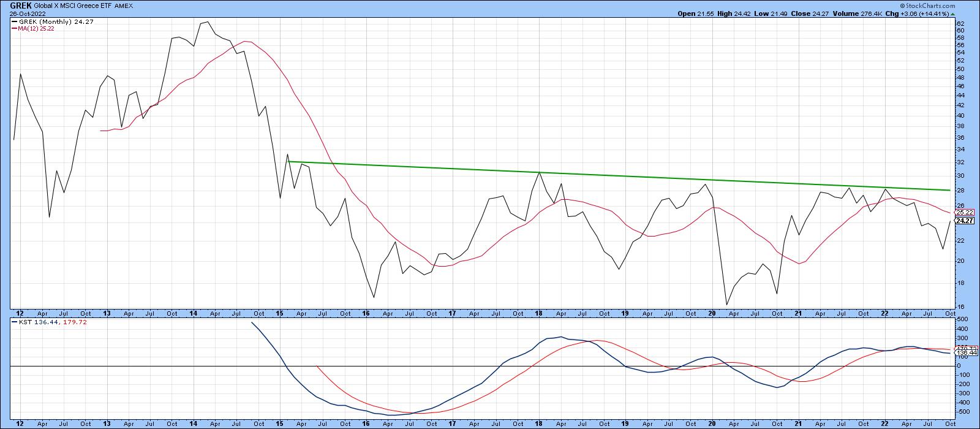Viewport: 980px width, 429px height.
Task: Select the 2020 price low on chart
Action: [727, 305]
